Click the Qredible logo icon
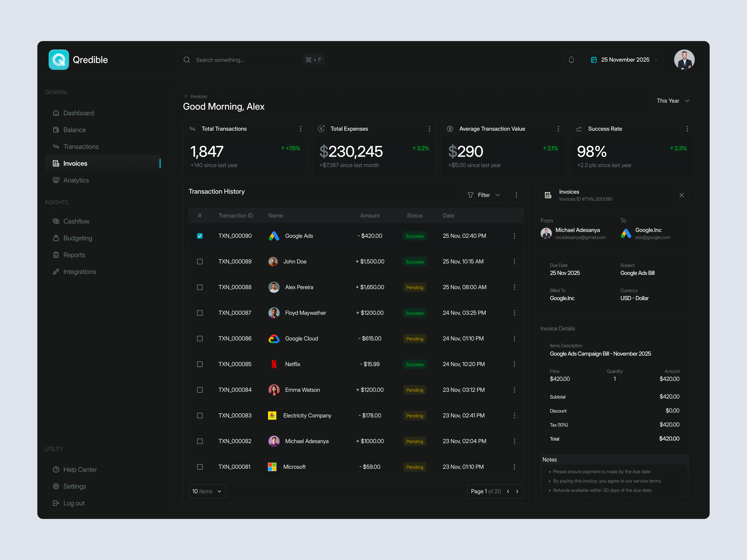The width and height of the screenshot is (747, 560). 59,60
